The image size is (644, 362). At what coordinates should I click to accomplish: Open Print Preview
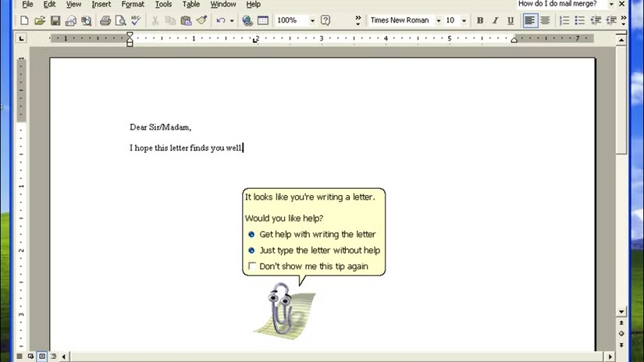click(121, 20)
